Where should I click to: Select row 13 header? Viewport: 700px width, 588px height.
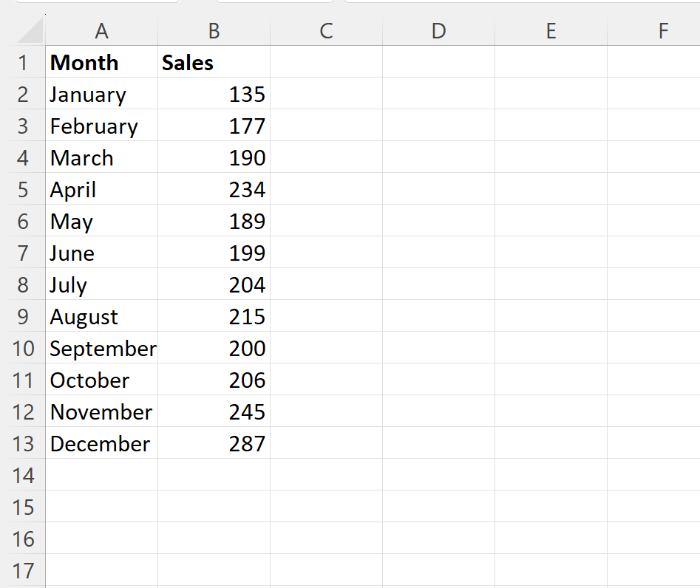point(23,443)
